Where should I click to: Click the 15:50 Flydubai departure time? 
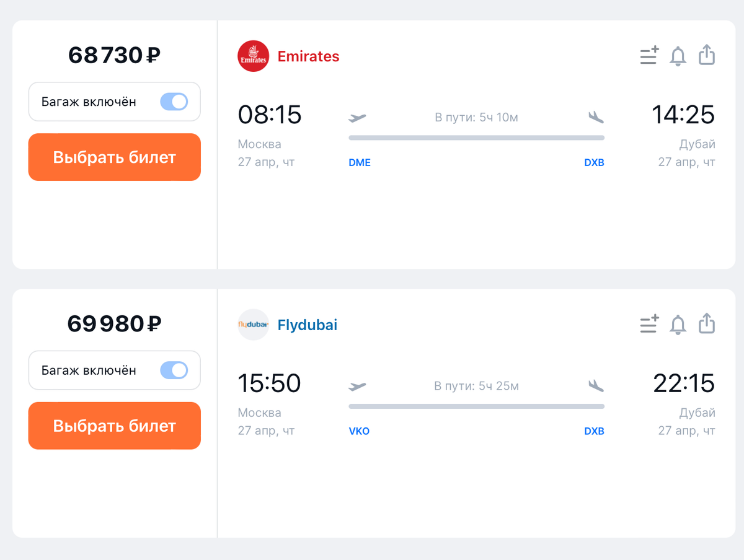click(270, 383)
